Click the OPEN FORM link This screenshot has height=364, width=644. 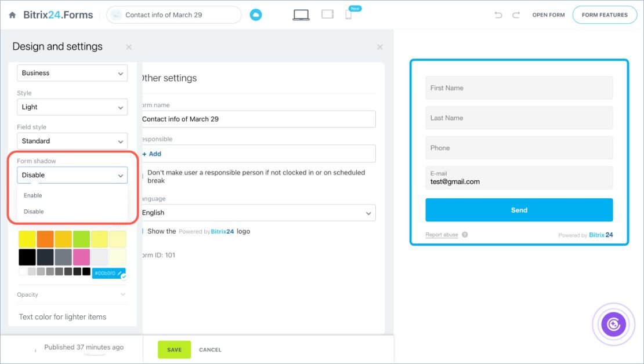548,14
